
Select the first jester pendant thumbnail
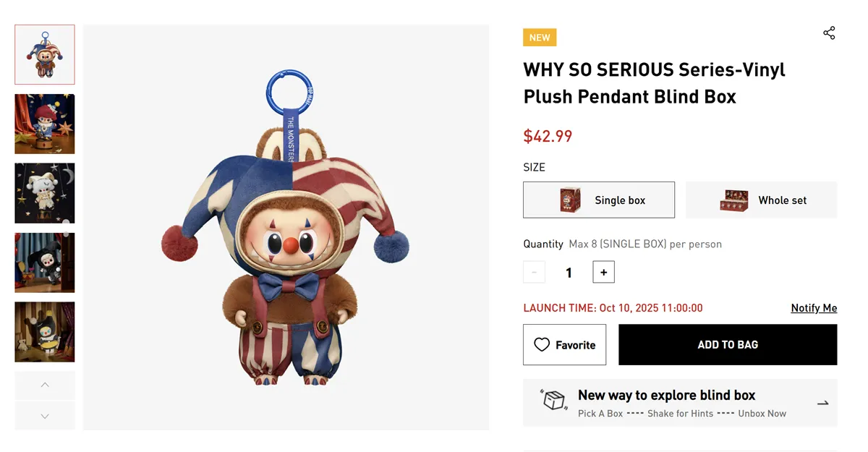point(45,55)
